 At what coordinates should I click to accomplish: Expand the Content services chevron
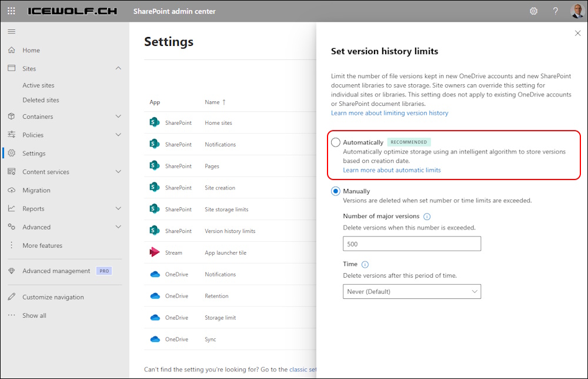[118, 171]
